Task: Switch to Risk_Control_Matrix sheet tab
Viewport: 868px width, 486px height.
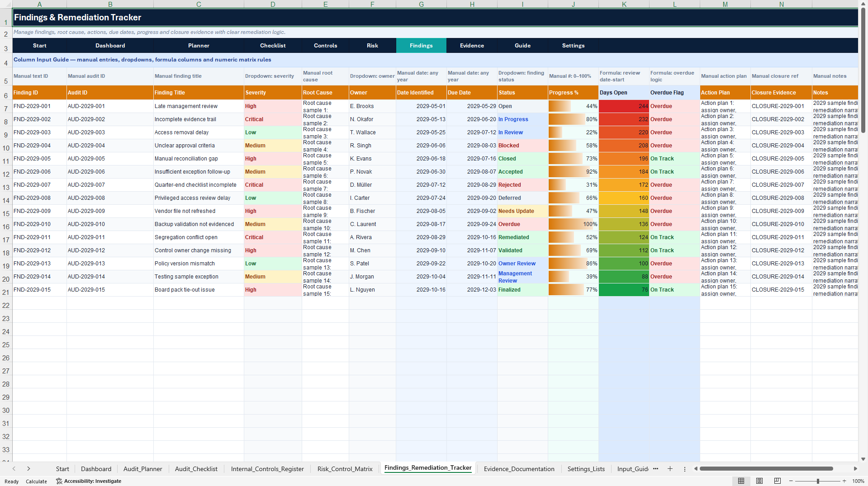Action: coord(345,469)
